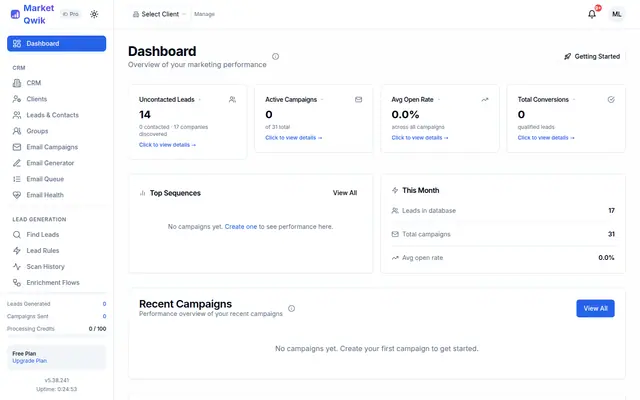640x400 pixels.
Task: Open Scan History in sidebar
Action: (x=56, y=267)
